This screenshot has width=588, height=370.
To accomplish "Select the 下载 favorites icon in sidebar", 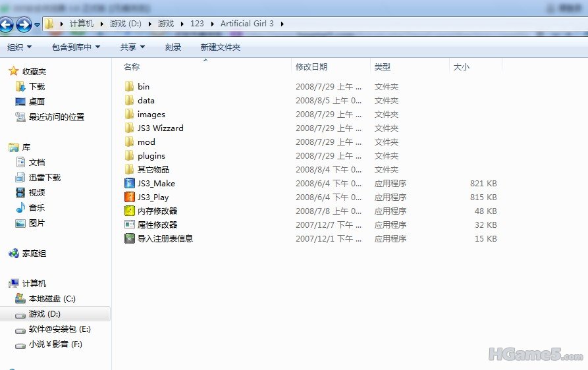I will 20,87.
